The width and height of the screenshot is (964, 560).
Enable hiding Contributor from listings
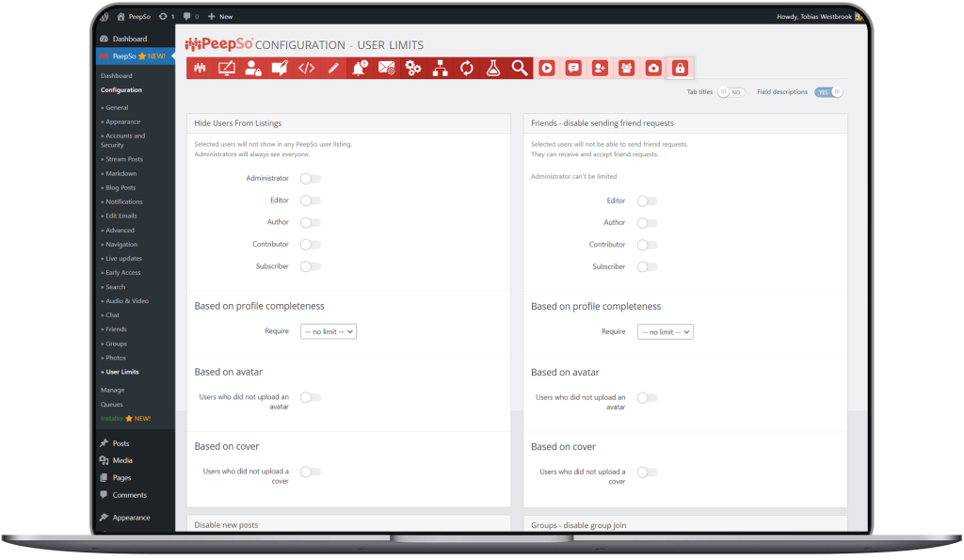pos(311,245)
